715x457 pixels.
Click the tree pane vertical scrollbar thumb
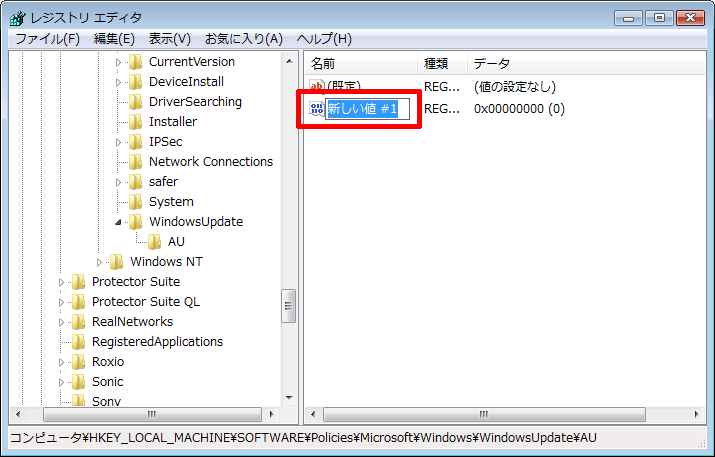pos(288,306)
